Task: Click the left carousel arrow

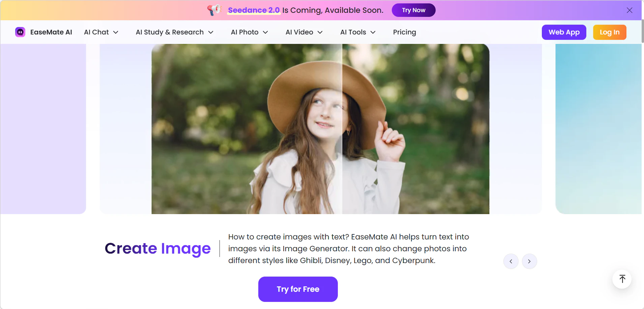Action: pos(510,261)
